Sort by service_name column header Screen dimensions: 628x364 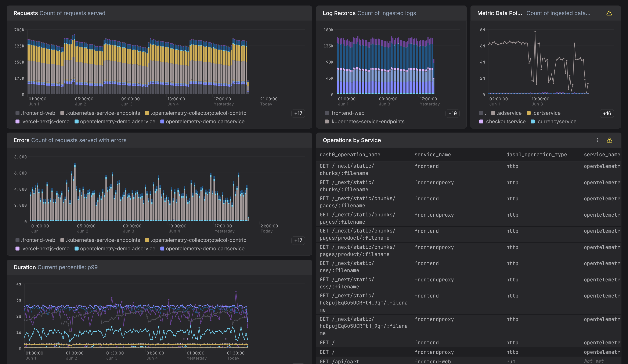pos(432,155)
